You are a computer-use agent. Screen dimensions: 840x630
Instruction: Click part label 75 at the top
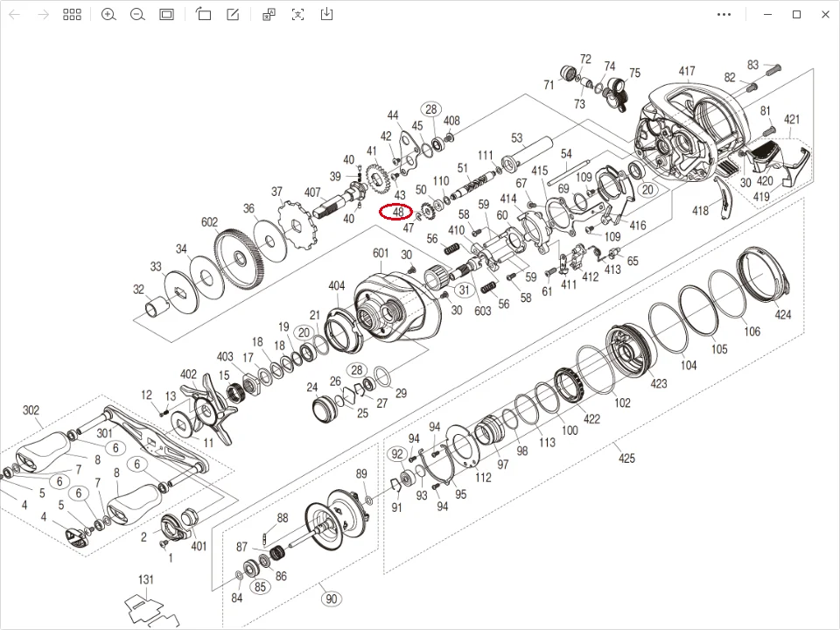tap(634, 73)
